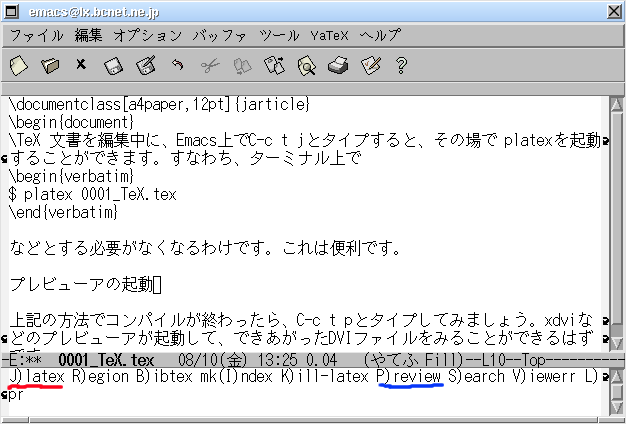Open the ヘルプ menu
The width and height of the screenshot is (626, 424).
pyautogui.click(x=380, y=36)
